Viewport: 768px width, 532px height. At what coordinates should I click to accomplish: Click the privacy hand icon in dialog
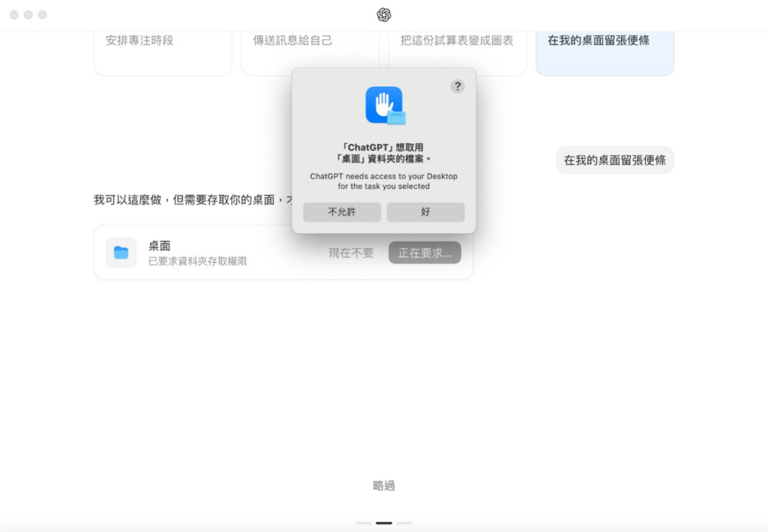(x=385, y=106)
